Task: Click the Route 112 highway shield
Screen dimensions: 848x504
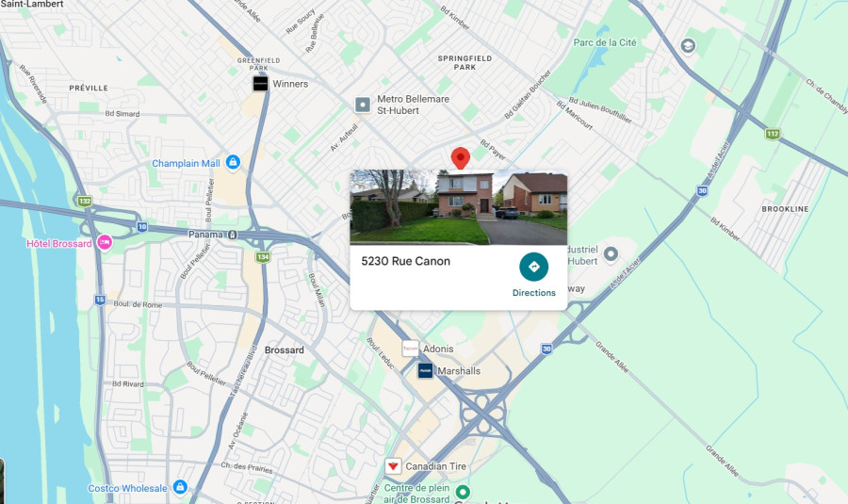Action: point(773,134)
